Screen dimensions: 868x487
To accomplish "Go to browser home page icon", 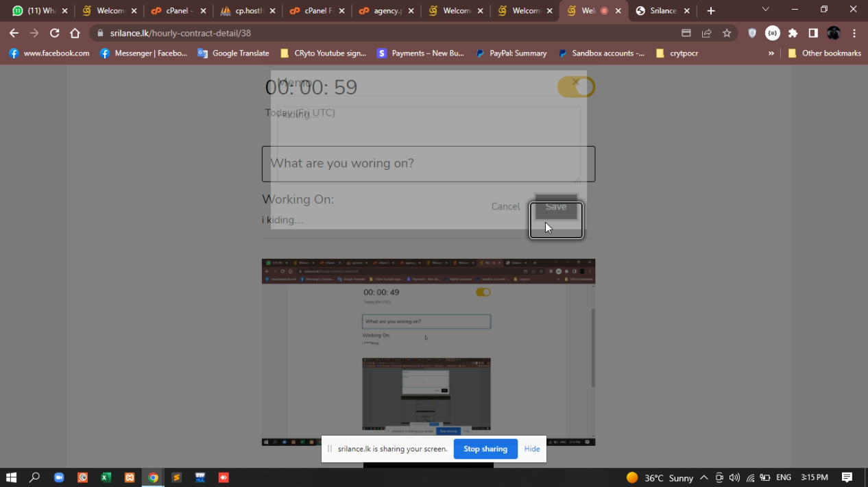I will [x=75, y=33].
